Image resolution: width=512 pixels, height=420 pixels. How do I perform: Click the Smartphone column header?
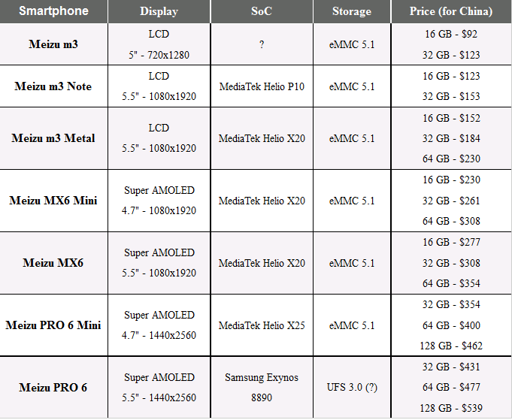53,11
